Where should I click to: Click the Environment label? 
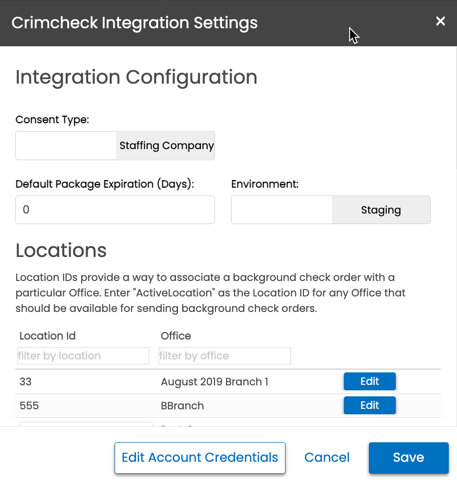(265, 184)
